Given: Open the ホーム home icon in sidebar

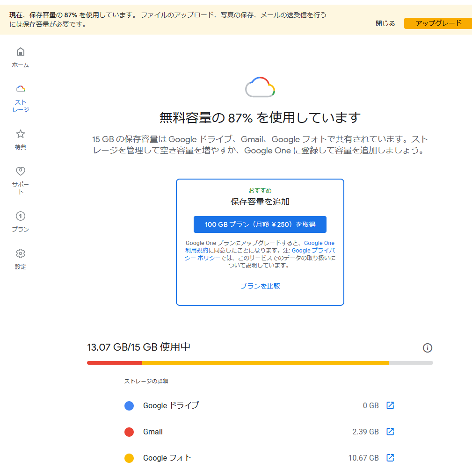Looking at the screenshot, I should coord(21,51).
